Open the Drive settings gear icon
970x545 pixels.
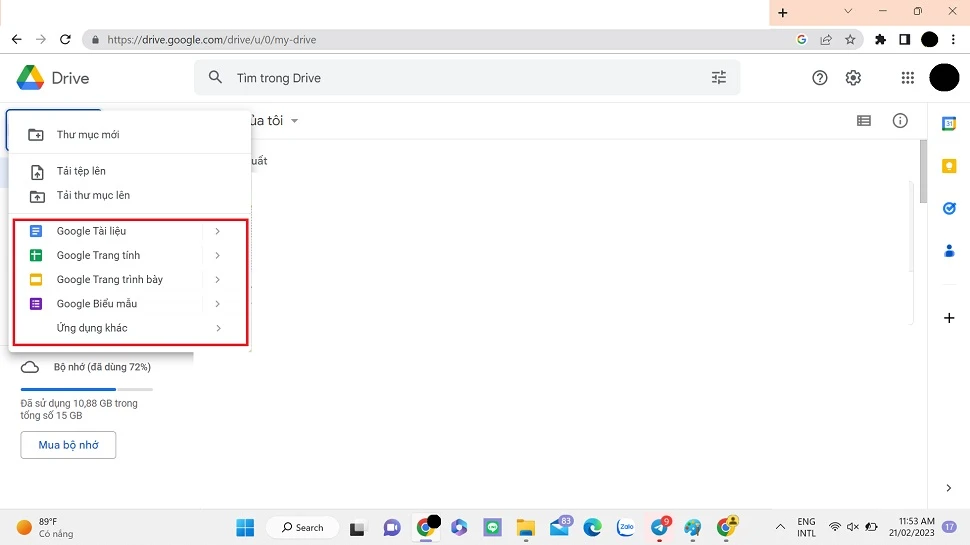click(853, 78)
